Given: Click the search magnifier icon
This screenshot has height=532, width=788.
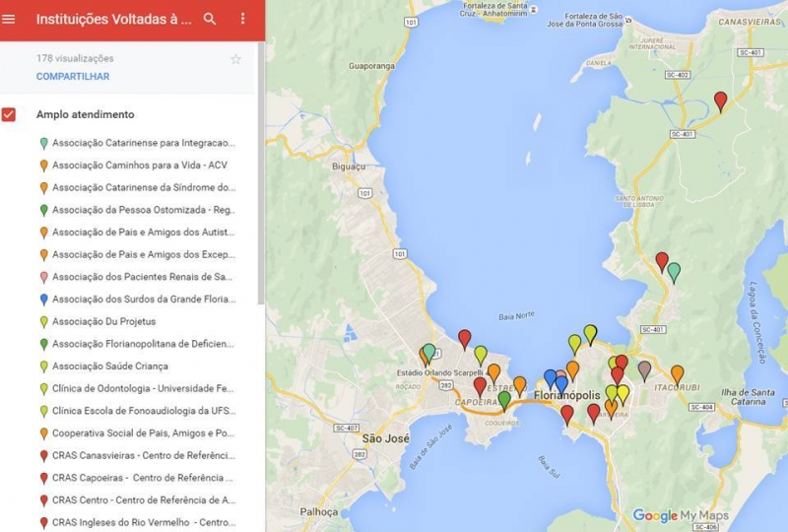Looking at the screenshot, I should pos(210,19).
